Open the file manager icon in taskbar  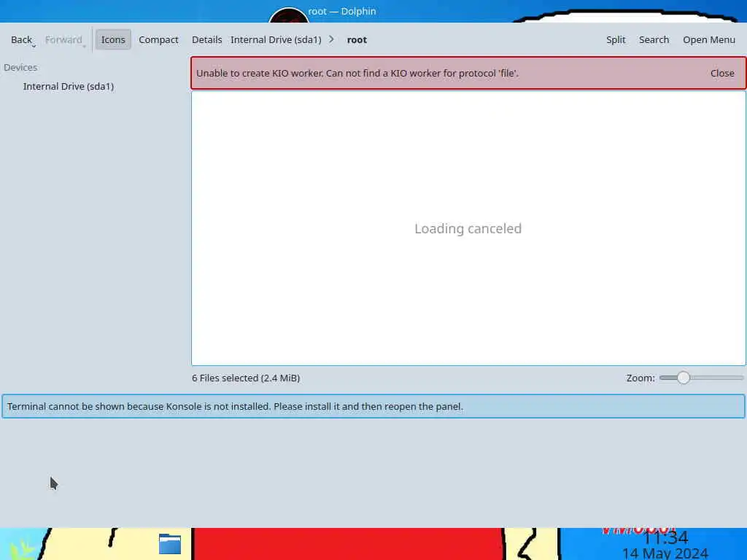click(170, 543)
